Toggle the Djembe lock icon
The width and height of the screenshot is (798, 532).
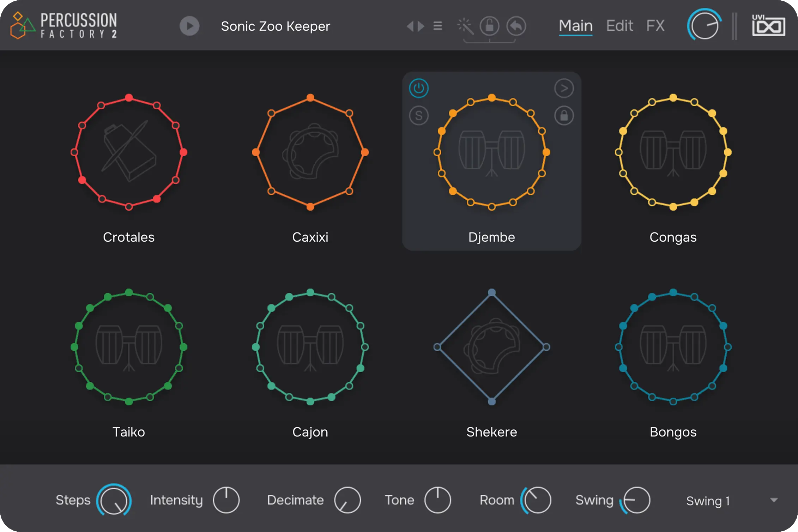[564, 115]
